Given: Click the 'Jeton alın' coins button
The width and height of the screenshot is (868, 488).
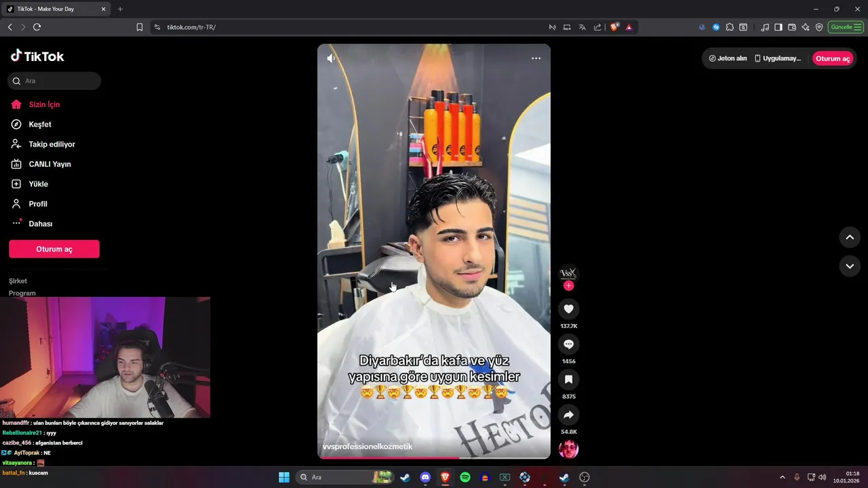Looking at the screenshot, I should tap(728, 58).
